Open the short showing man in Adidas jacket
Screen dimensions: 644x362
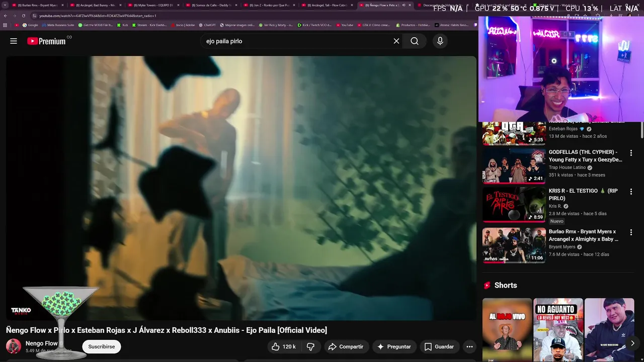click(609, 330)
